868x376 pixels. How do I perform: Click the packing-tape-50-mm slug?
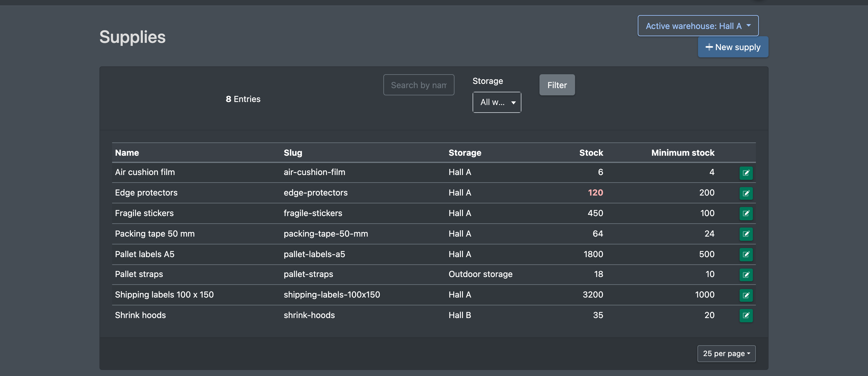(x=325, y=234)
